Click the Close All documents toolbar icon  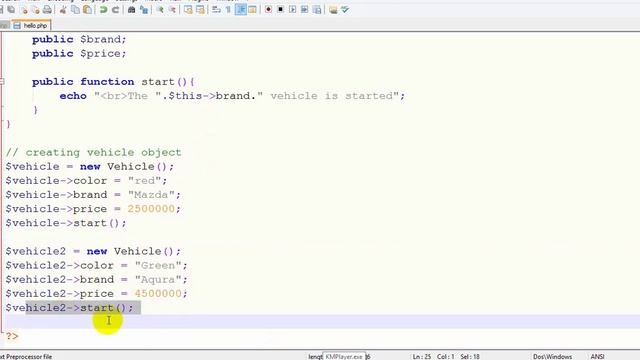coord(36,9)
